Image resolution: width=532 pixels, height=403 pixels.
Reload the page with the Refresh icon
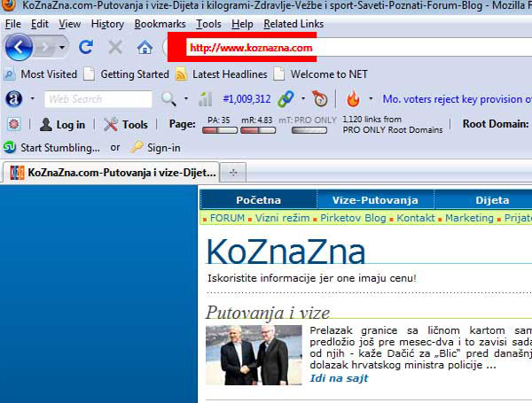(x=86, y=47)
